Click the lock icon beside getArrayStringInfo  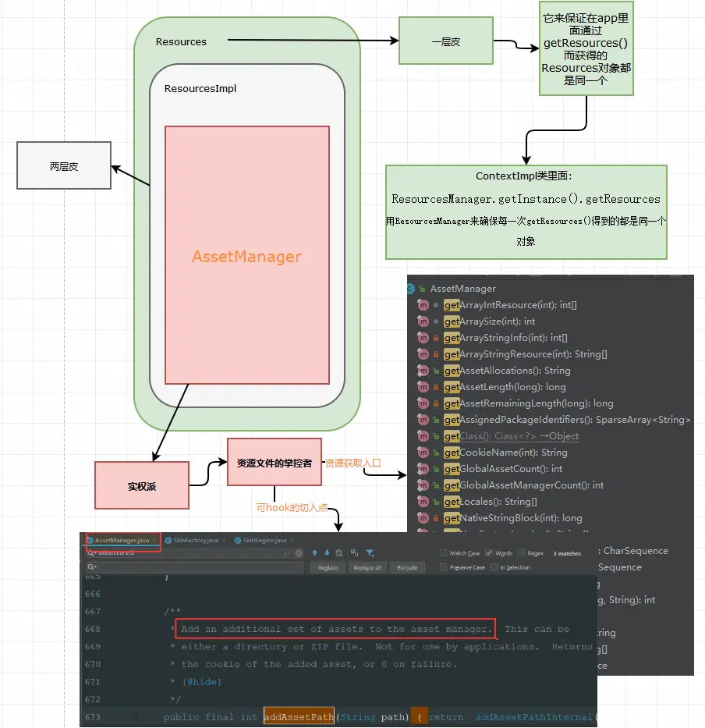(x=436, y=338)
